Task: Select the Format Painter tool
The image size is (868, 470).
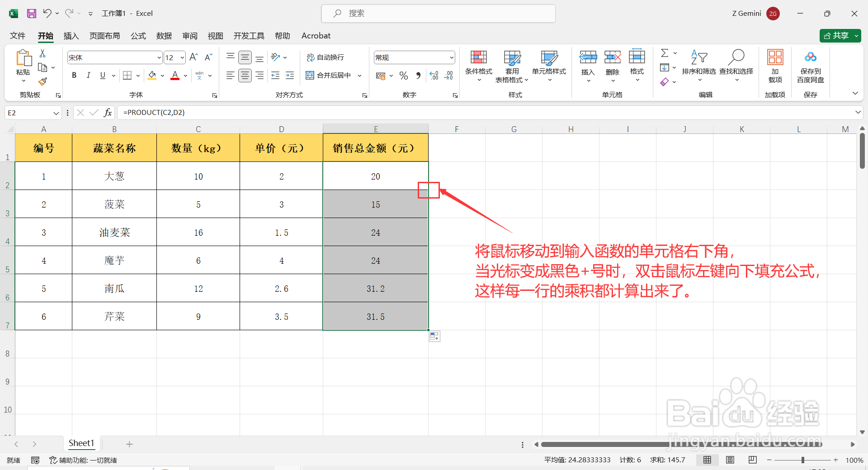Action: (x=42, y=81)
